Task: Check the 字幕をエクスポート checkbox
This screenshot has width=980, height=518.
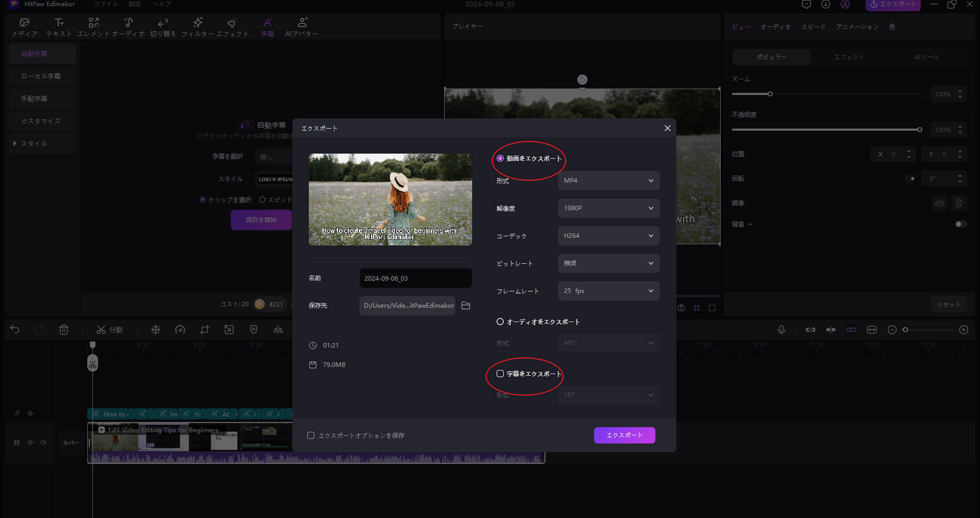Action: point(500,374)
